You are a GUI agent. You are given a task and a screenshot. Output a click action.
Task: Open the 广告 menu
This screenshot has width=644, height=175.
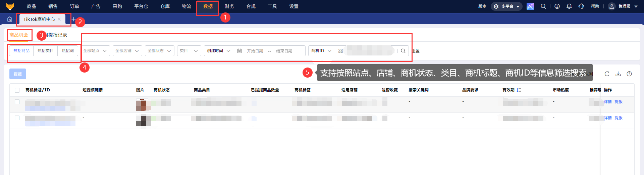pos(96,6)
